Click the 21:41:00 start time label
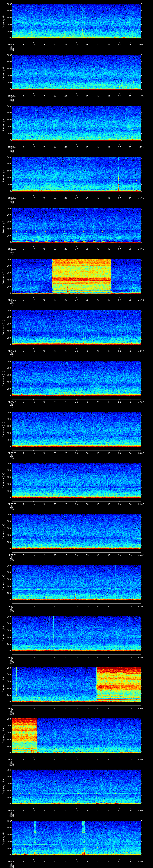Viewport: 153px width, 868px height. [12, 657]
